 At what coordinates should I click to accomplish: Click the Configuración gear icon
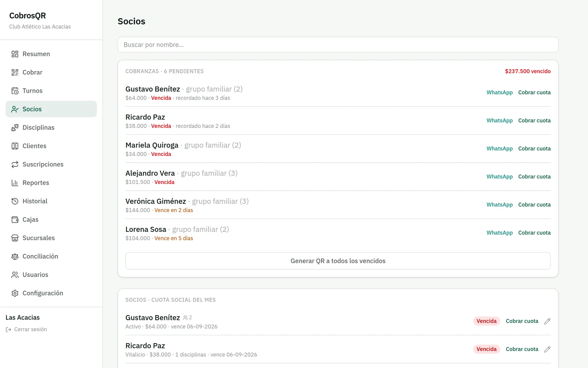tap(15, 293)
